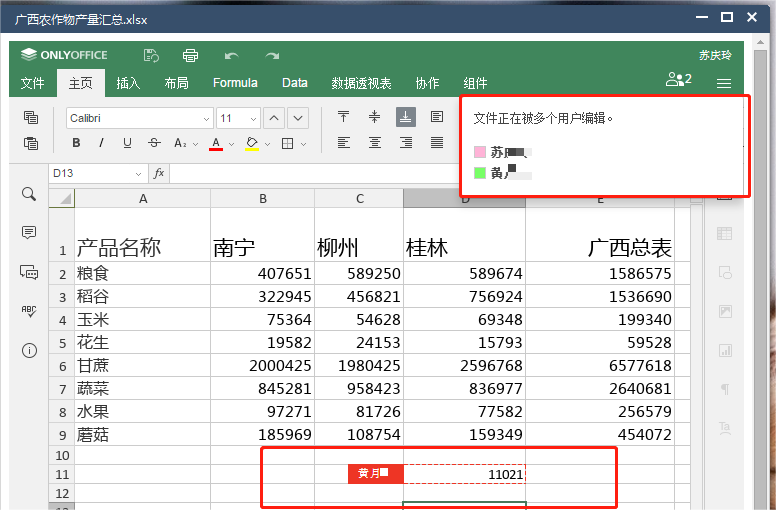This screenshot has width=776, height=510.
Task: Open spell checking panel
Action: click(29, 311)
